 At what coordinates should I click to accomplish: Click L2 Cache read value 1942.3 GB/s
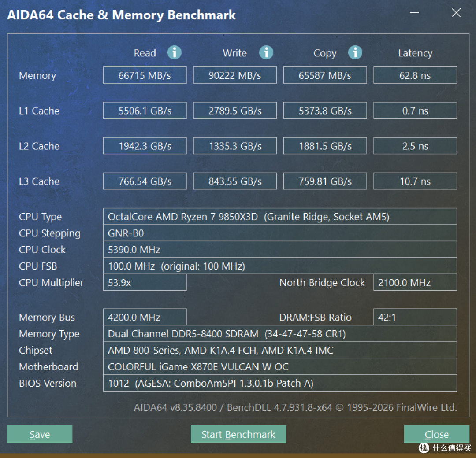[145, 146]
